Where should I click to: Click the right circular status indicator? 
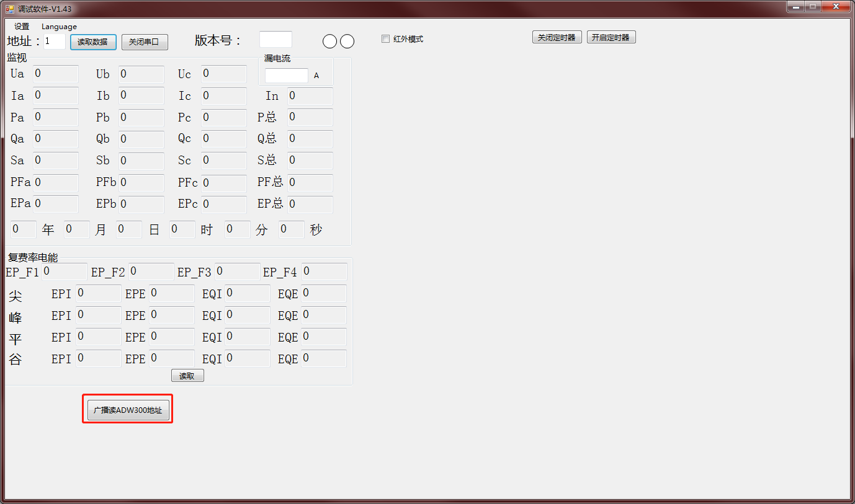click(347, 42)
